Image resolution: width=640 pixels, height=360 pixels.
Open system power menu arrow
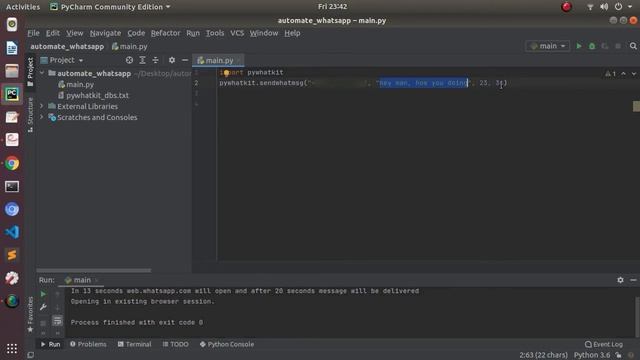click(x=630, y=7)
